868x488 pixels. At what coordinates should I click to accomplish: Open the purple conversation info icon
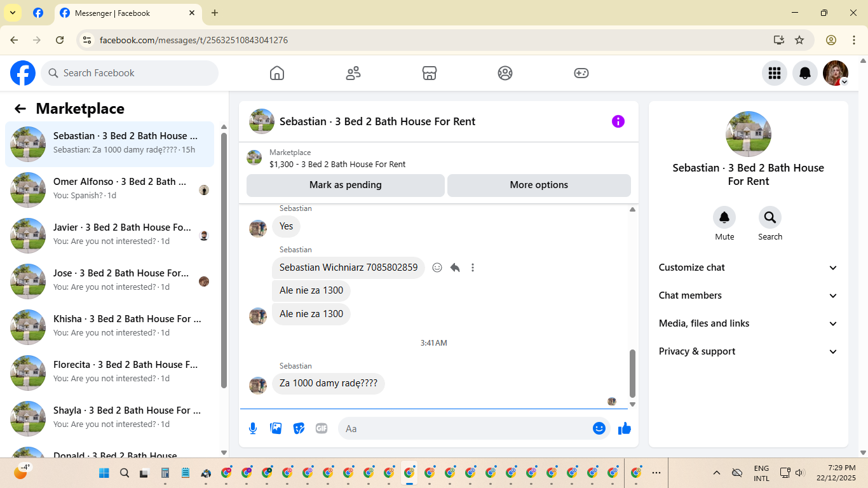(x=618, y=121)
